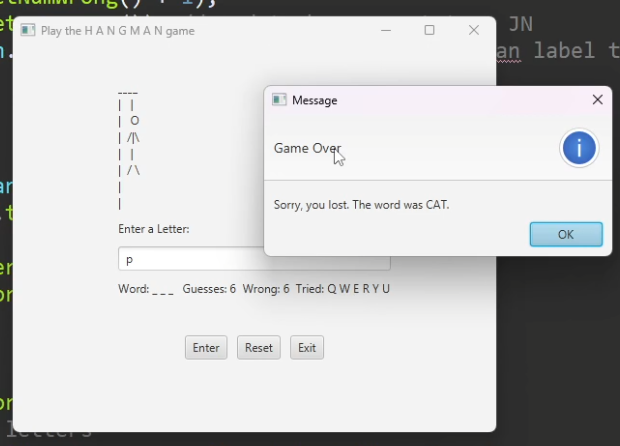The width and height of the screenshot is (620, 446).
Task: Click the "Sorry, you lost" message text
Action: coord(361,205)
